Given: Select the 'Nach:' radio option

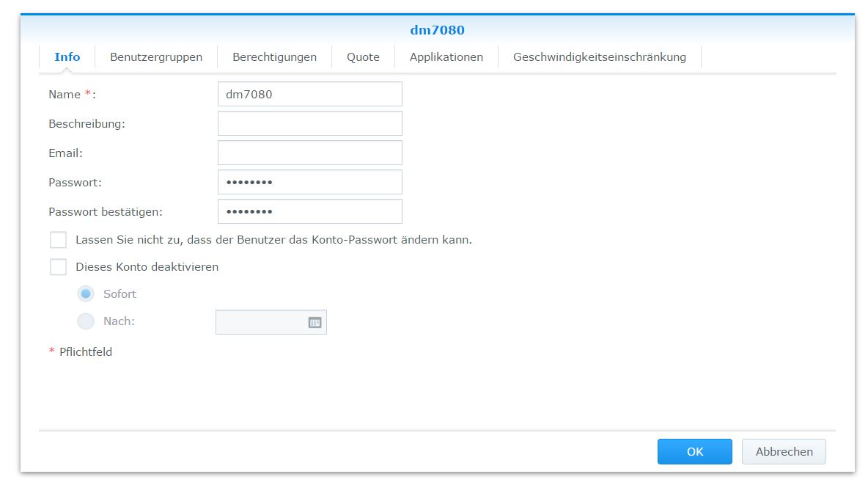Looking at the screenshot, I should click(x=86, y=321).
